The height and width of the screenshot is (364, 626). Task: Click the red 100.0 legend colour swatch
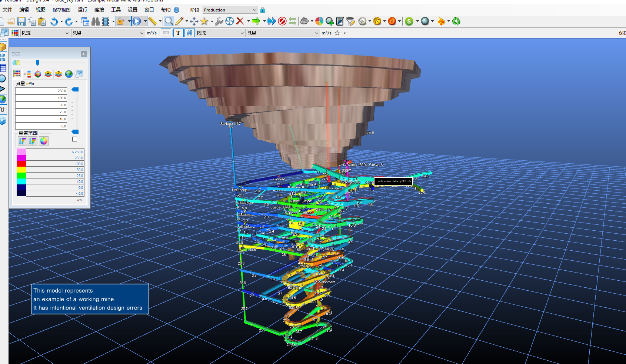tap(21, 164)
